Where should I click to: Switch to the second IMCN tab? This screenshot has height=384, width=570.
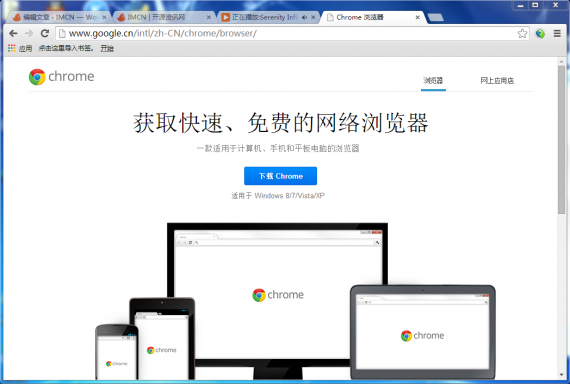pos(164,17)
